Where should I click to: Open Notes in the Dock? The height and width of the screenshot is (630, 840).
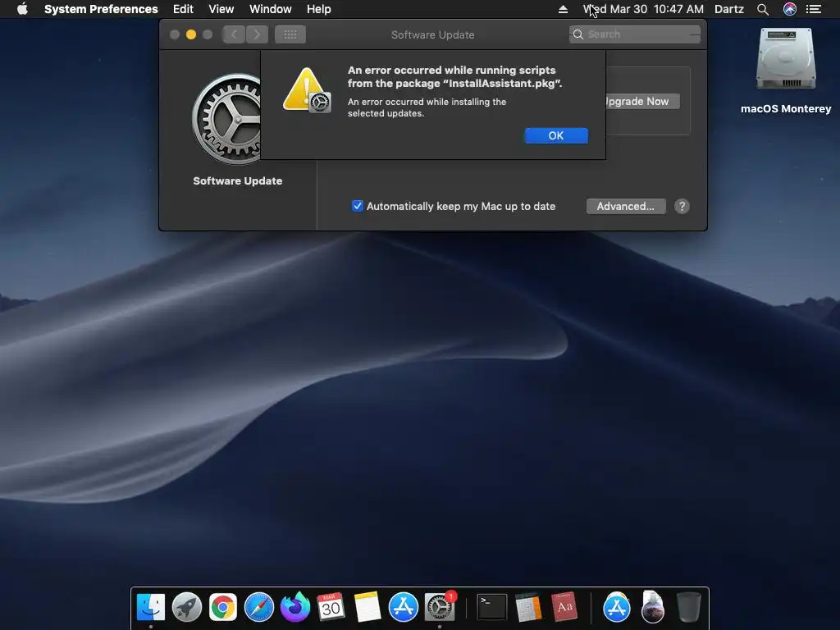tap(367, 607)
